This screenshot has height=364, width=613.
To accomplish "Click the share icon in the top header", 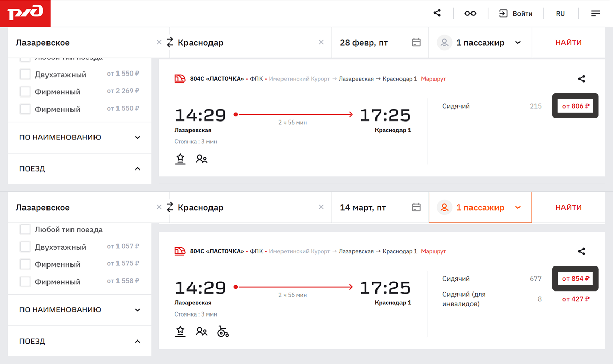I will point(437,13).
